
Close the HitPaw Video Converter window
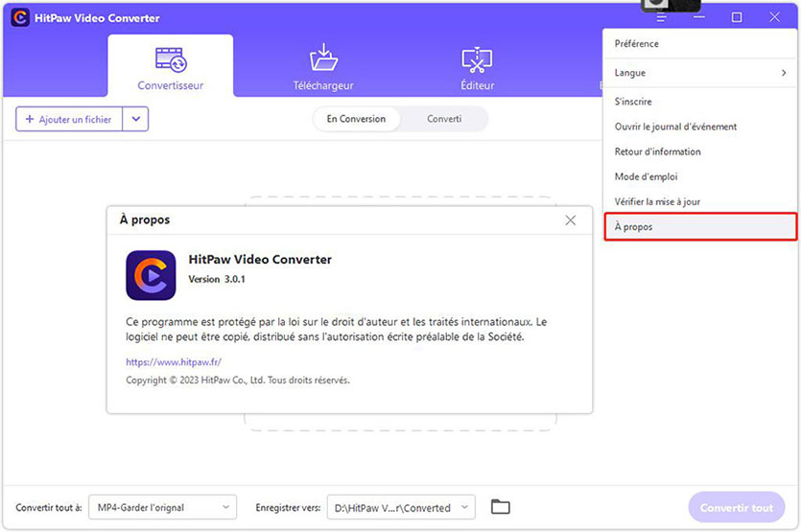(x=774, y=17)
